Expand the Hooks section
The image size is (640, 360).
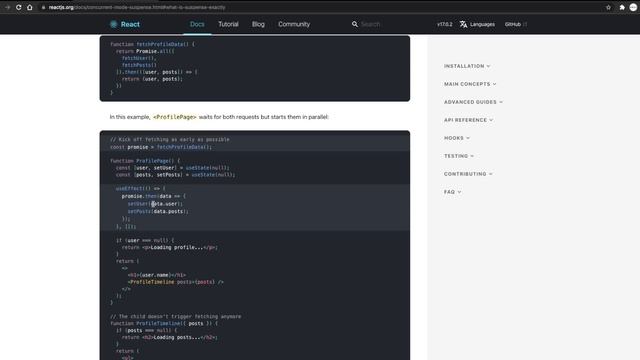click(x=457, y=138)
